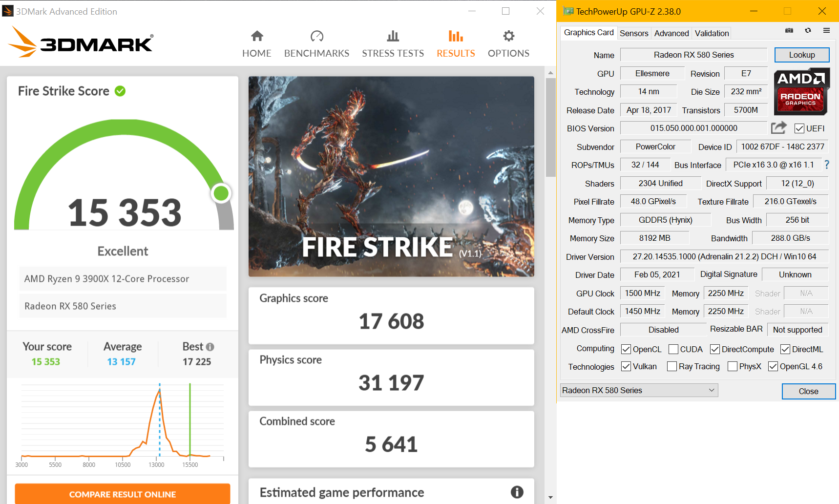The image size is (839, 504).
Task: Toggle the UEFI checkbox
Action: click(799, 128)
